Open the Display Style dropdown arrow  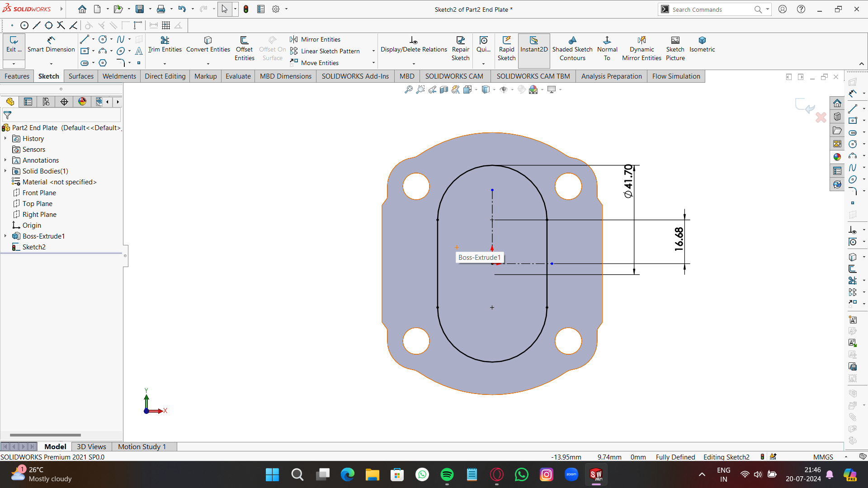494,89
